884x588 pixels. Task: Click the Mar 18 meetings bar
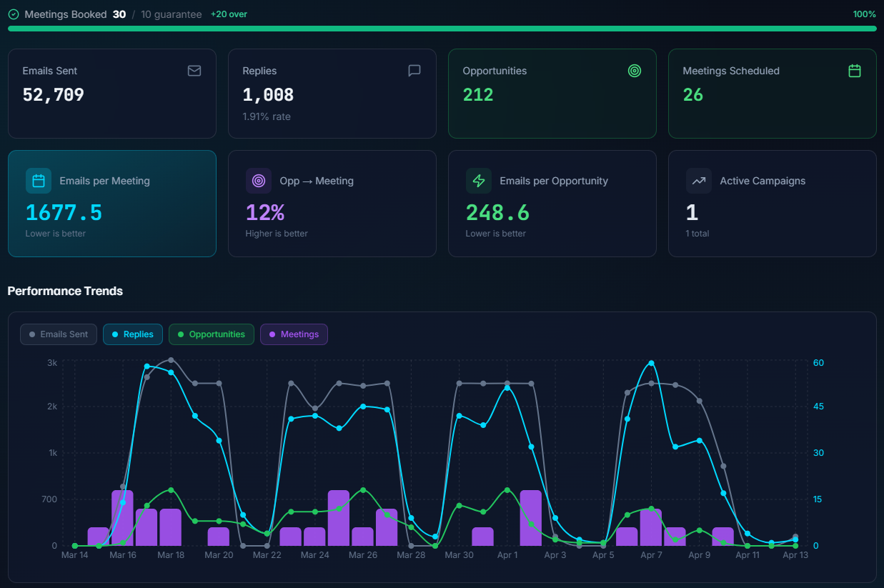click(171, 527)
